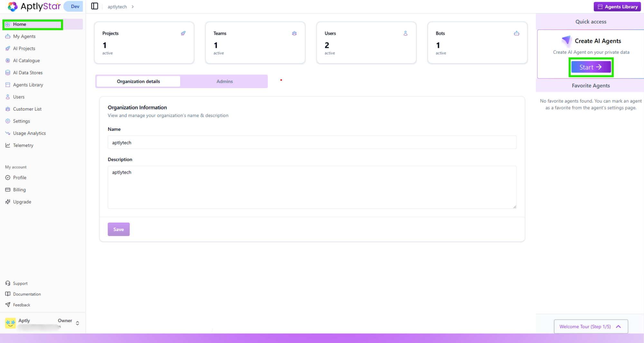Click the AI Catalogue icon
The height and width of the screenshot is (343, 644).
[8, 60]
